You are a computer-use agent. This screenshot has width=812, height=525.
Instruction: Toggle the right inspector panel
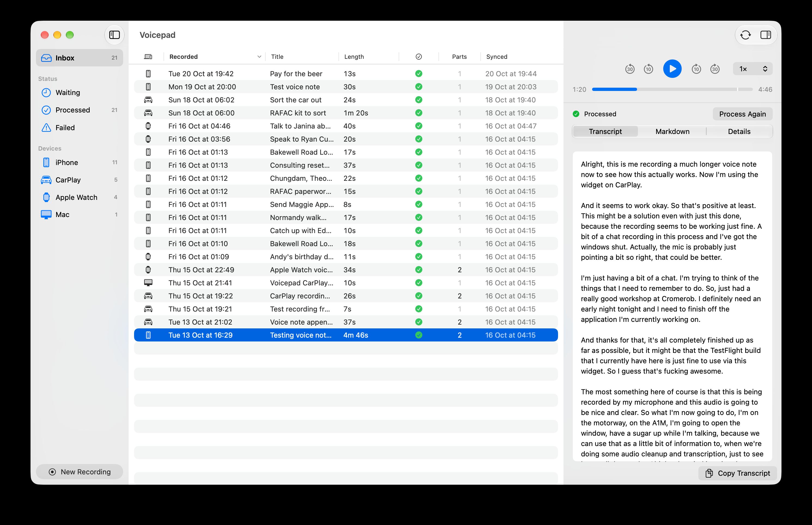pos(766,35)
